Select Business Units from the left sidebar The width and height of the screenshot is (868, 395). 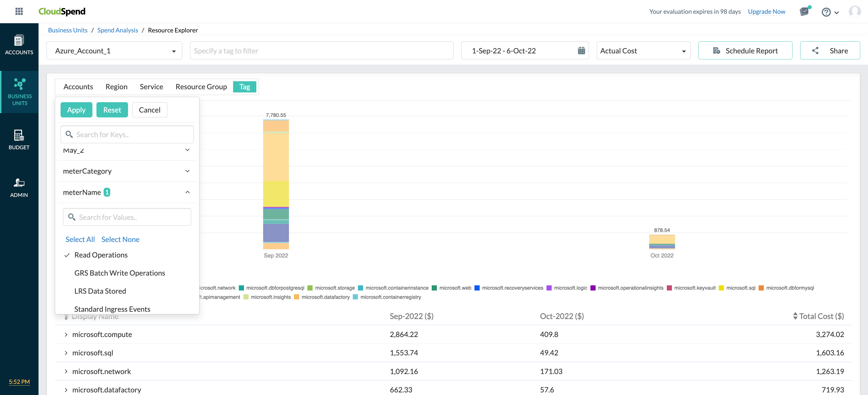coord(19,92)
